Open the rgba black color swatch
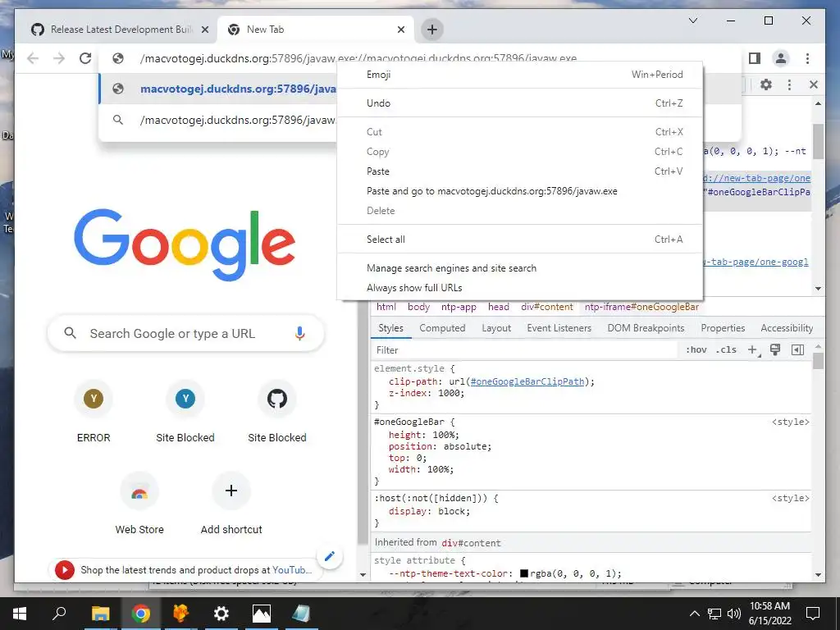The height and width of the screenshot is (630, 840). pyautogui.click(x=524, y=573)
